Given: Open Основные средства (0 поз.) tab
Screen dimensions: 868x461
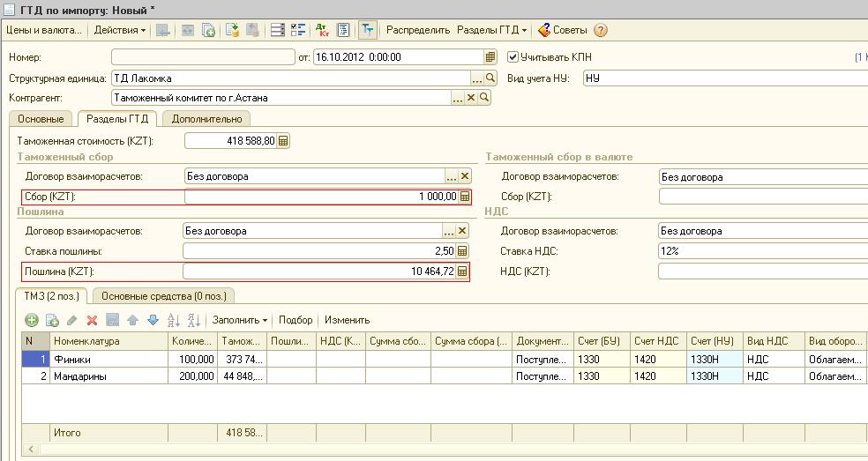Looking at the screenshot, I should click(164, 296).
